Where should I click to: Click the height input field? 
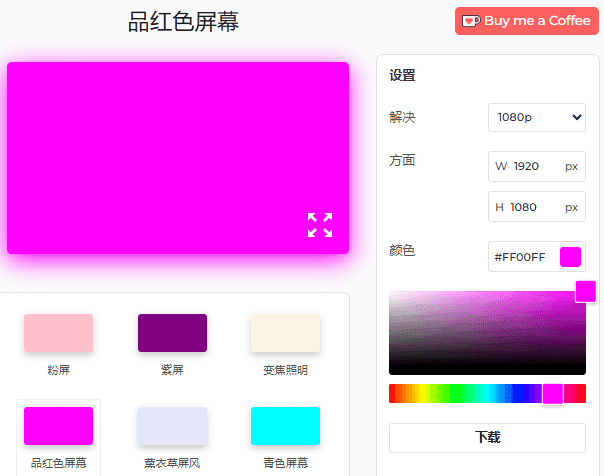(534, 207)
